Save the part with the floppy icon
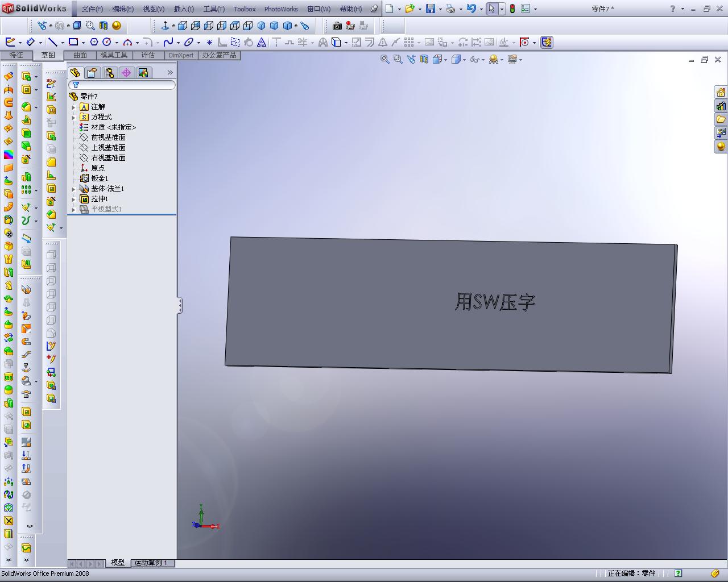 pyautogui.click(x=431, y=9)
